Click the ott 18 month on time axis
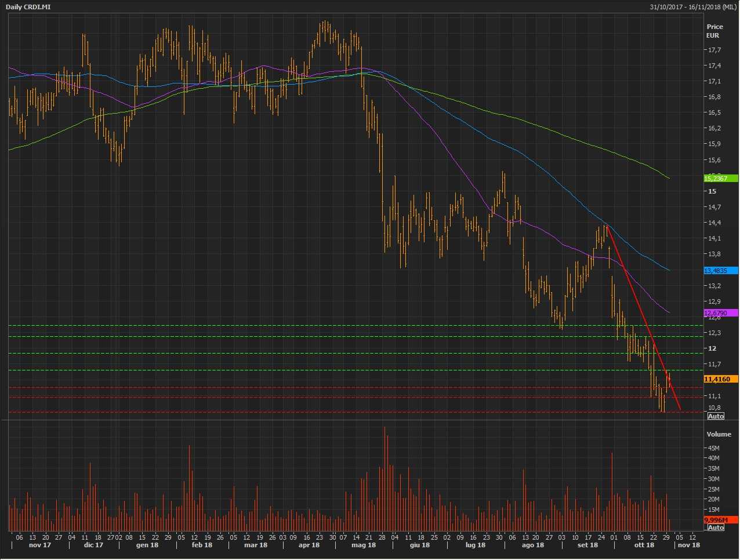 tap(644, 545)
